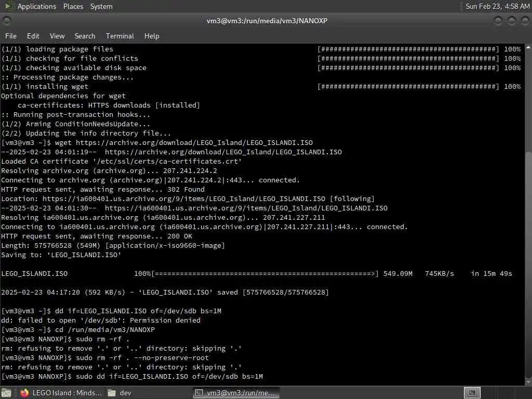Click the title bar text vm3@vm3:/run/media/vm3/NANOXP

click(267, 21)
